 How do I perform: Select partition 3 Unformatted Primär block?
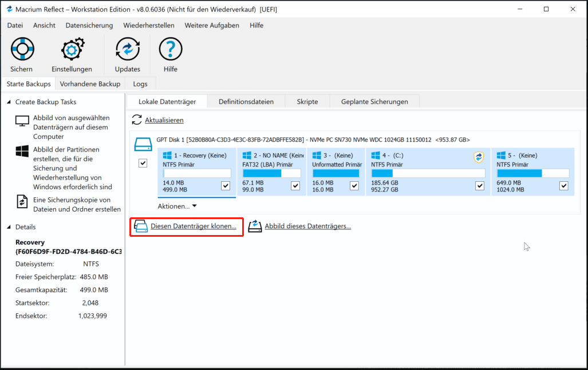tap(337, 172)
